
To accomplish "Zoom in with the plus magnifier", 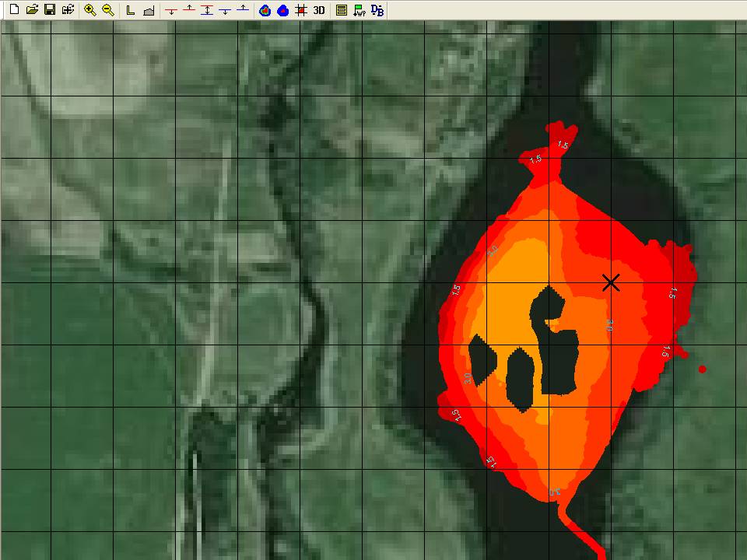I will pyautogui.click(x=90, y=10).
